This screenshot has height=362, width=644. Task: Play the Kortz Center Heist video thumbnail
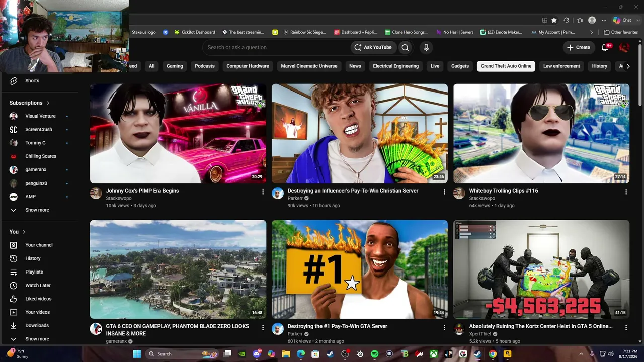541,269
